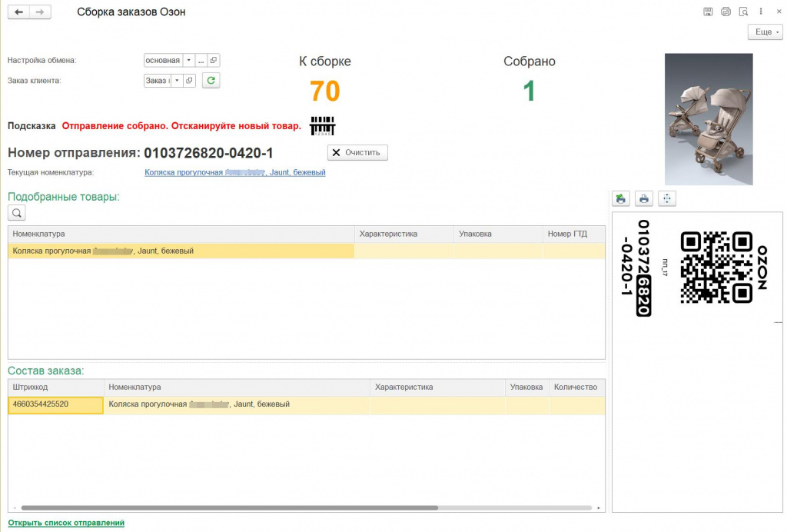Click the search magnifier under Подобранные товары
The image size is (787, 532).
click(17, 213)
